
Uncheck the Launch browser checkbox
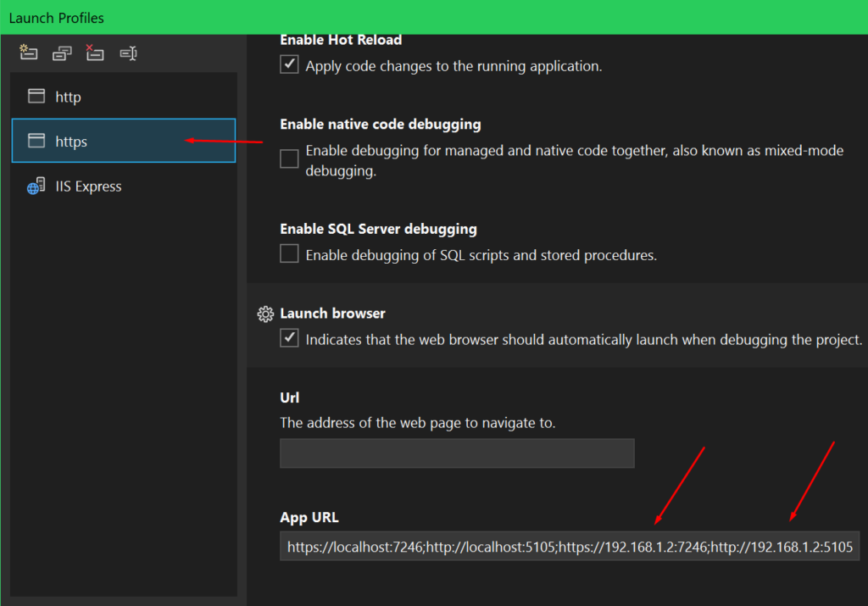click(x=289, y=337)
